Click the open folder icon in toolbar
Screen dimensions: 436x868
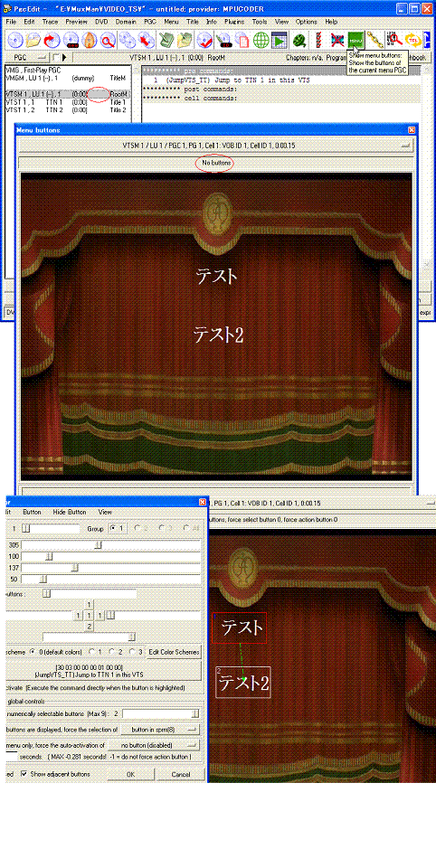(34, 41)
